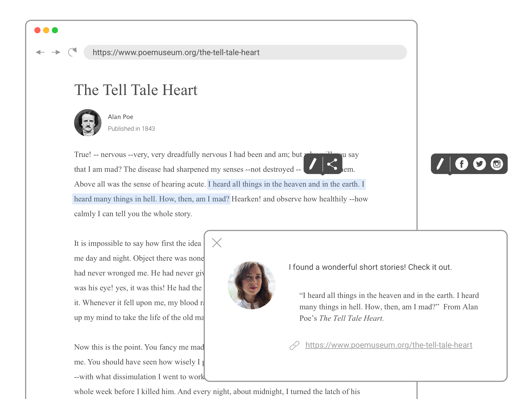Click the yellow minimize window dot
532x399 pixels.
[46, 30]
